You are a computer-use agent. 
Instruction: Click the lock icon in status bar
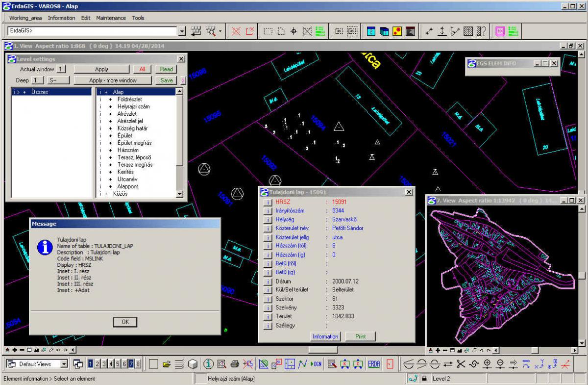(424, 379)
